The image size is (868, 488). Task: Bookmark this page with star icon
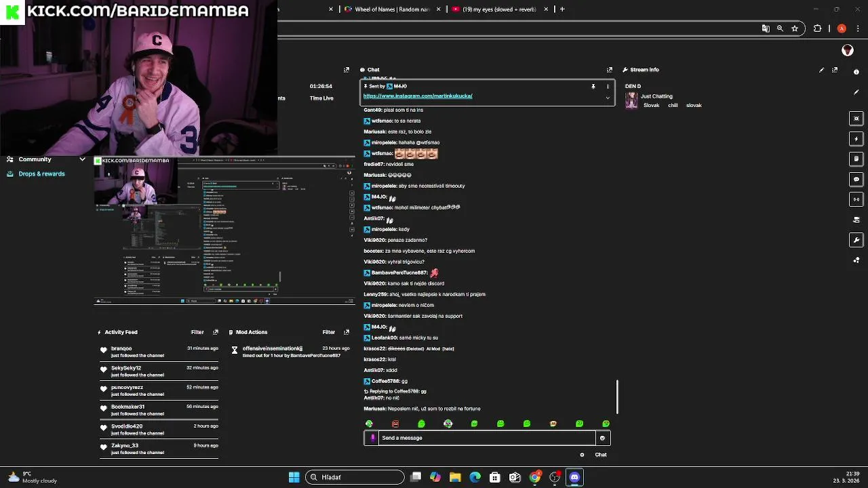(x=795, y=28)
